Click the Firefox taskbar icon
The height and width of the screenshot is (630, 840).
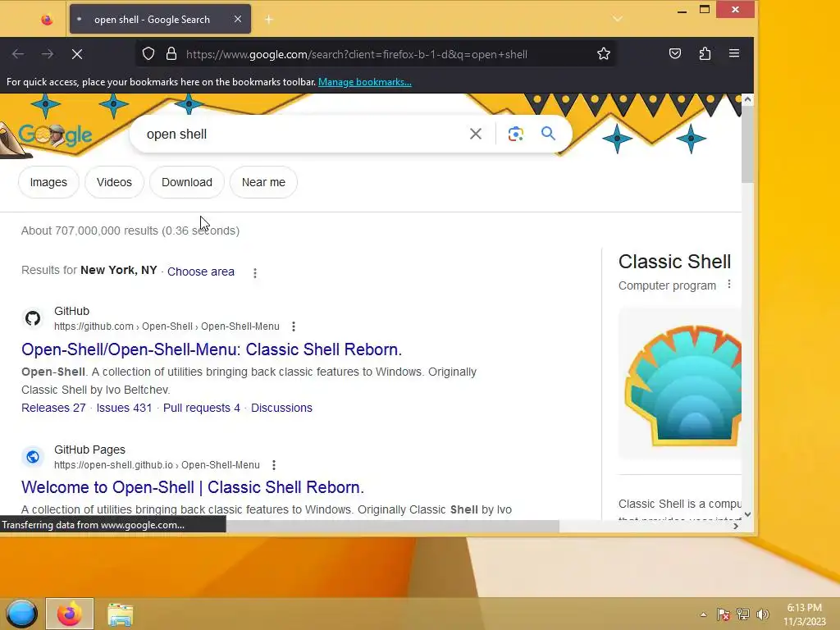coord(70,614)
